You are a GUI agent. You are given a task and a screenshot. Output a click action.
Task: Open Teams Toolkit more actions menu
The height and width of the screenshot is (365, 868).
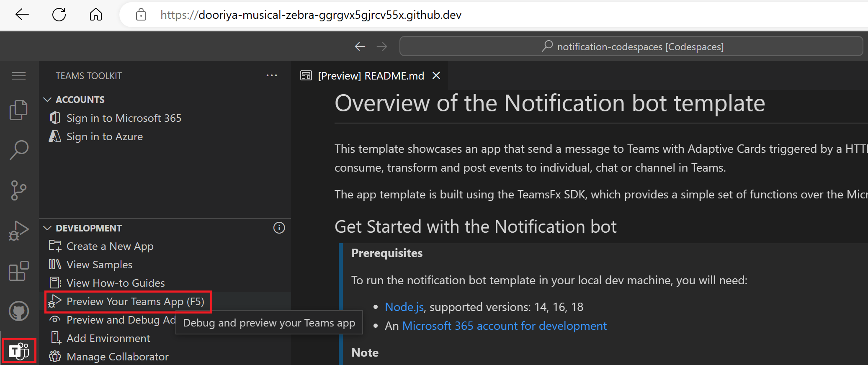[272, 76]
